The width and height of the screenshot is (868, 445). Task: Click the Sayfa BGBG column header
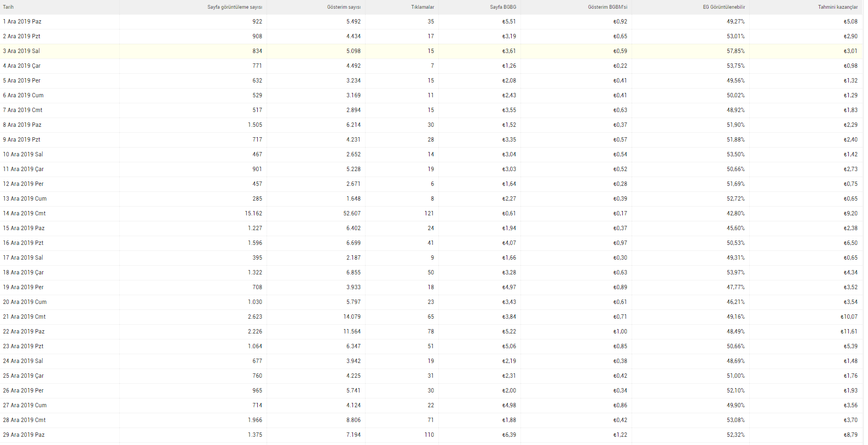coord(503,7)
